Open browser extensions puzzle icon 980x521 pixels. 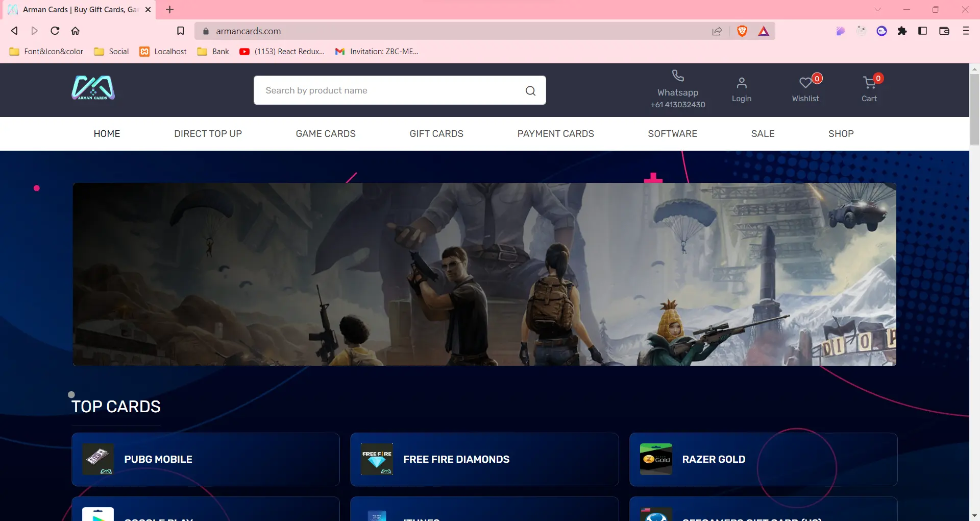902,31
